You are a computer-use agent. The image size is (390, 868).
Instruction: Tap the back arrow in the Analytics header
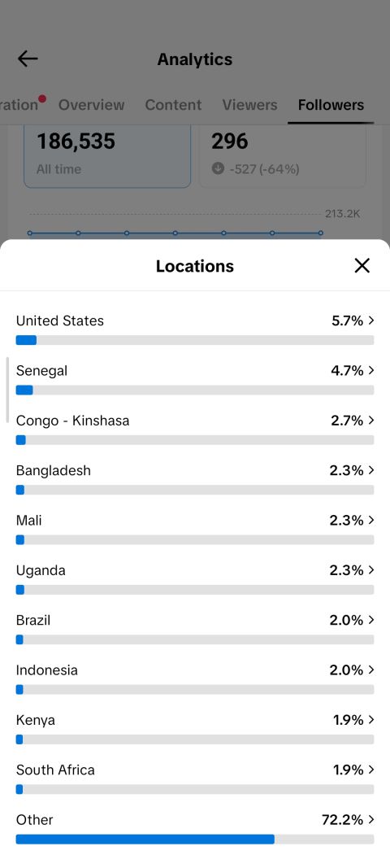(28, 59)
